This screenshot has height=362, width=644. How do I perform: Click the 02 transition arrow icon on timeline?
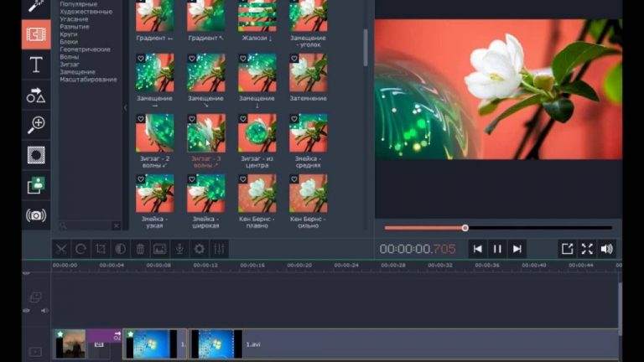pyautogui.click(x=117, y=335)
